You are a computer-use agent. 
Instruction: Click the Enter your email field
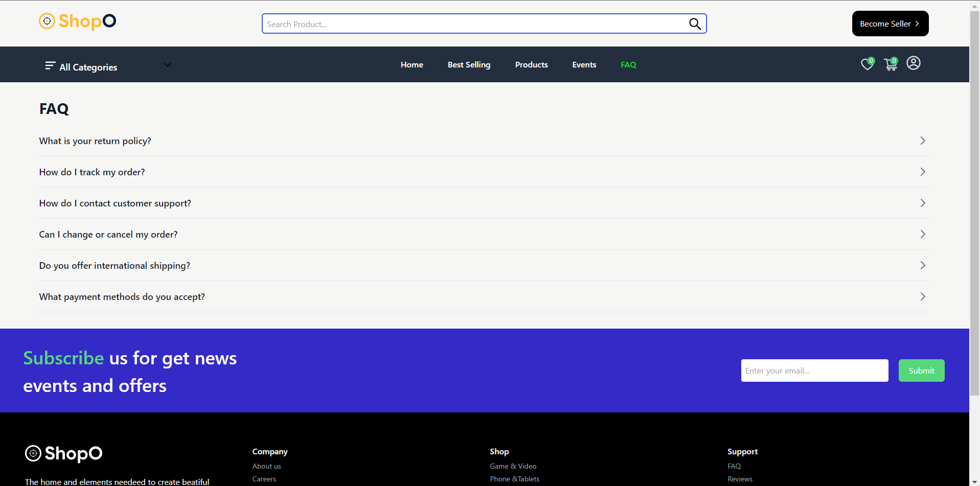coord(814,370)
